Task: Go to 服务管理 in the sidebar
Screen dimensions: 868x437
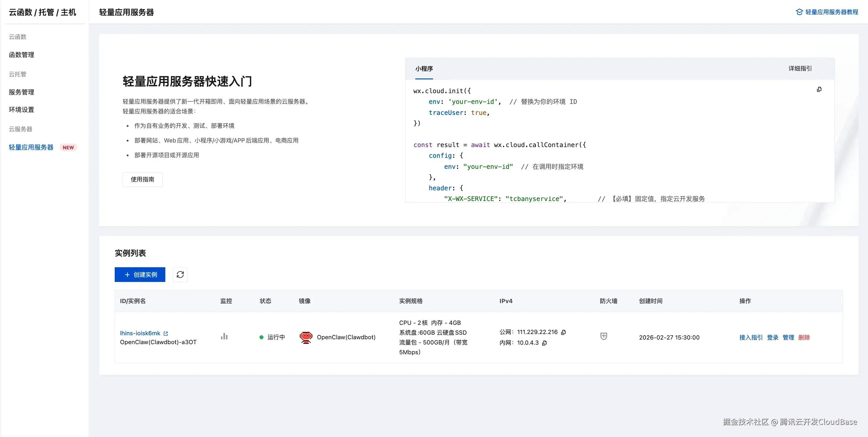Action: tap(21, 92)
